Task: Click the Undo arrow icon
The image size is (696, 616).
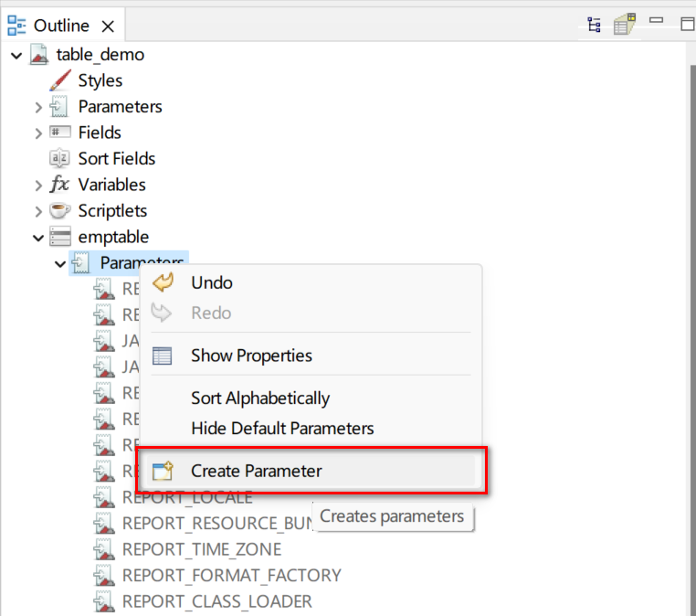Action: (163, 282)
